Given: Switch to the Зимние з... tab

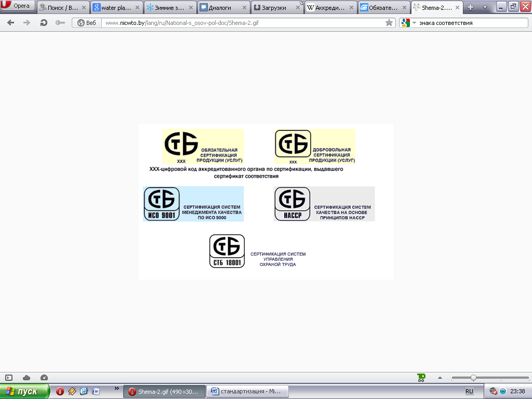Looking at the screenshot, I should (170, 7).
